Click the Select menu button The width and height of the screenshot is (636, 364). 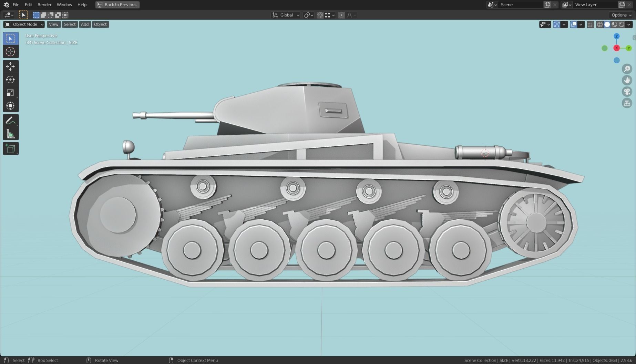(70, 24)
